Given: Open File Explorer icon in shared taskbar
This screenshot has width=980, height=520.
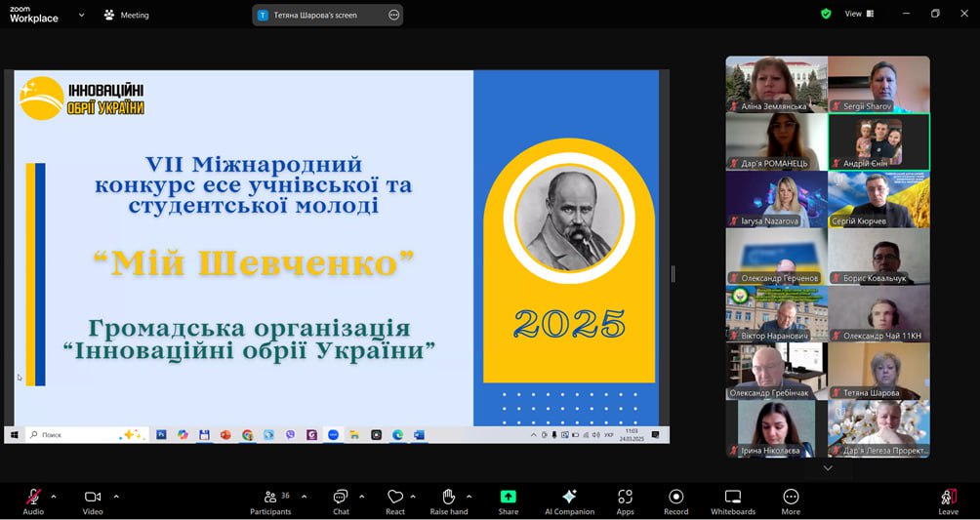Looking at the screenshot, I should 354,435.
